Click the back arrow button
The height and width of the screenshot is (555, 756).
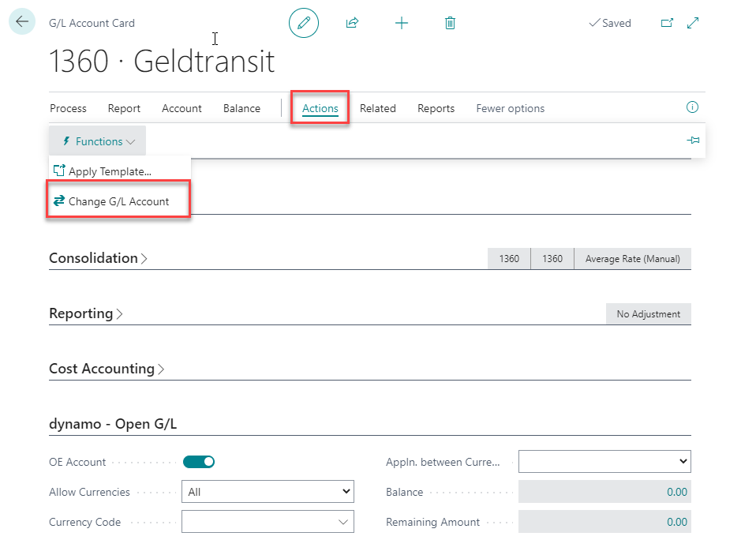click(21, 22)
